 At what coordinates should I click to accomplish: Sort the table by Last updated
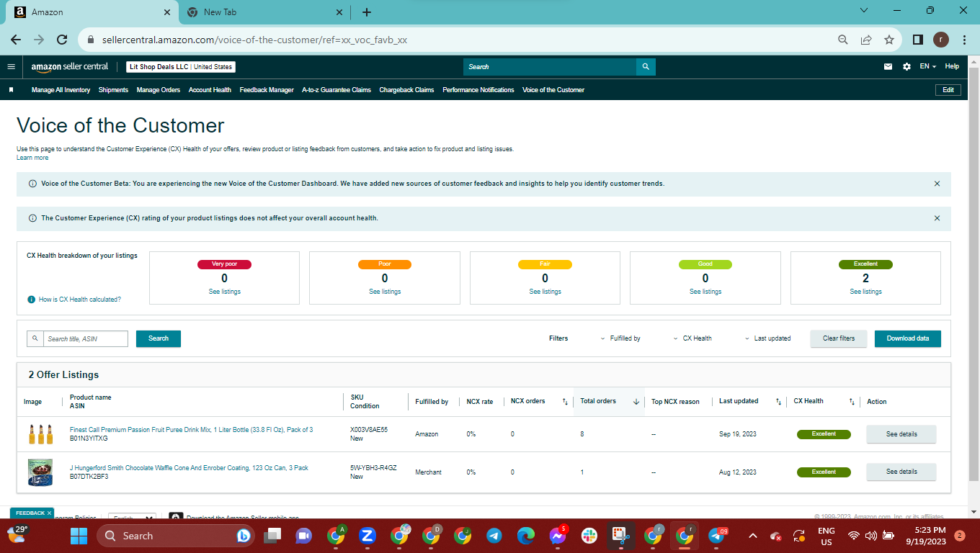[x=778, y=402]
